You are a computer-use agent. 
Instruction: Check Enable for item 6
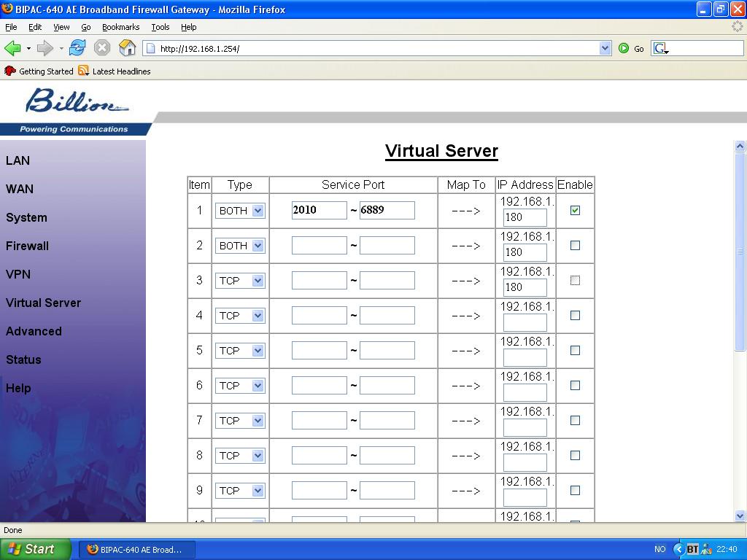(575, 385)
